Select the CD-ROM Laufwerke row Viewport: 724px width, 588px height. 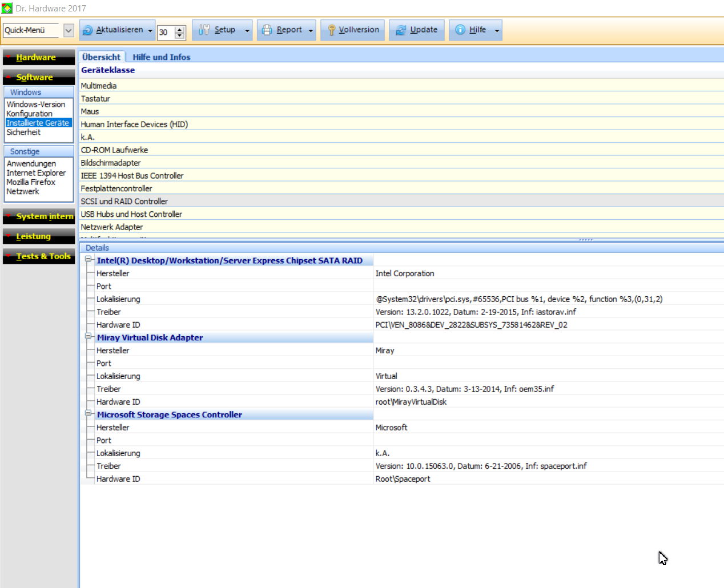(401, 150)
